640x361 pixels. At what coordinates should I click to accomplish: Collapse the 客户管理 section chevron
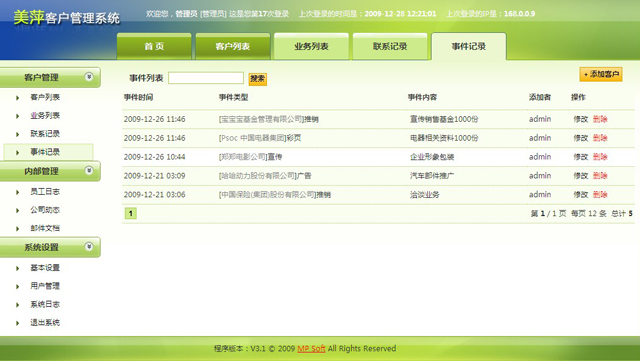pyautogui.click(x=89, y=77)
